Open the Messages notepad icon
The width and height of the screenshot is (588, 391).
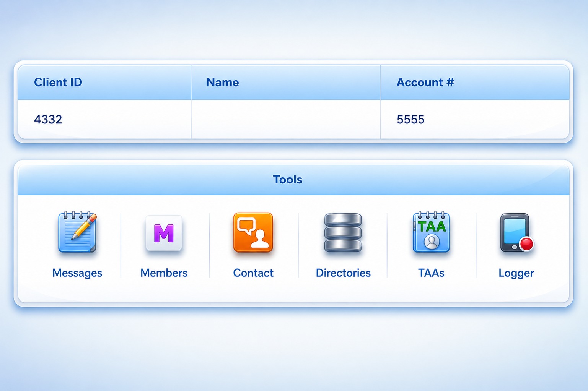tap(77, 232)
